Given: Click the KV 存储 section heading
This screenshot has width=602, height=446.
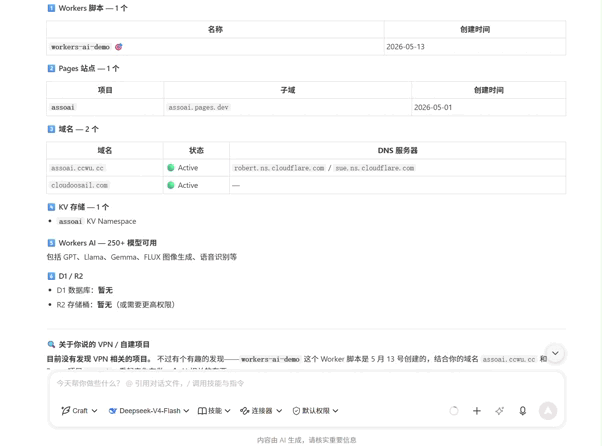Looking at the screenshot, I should (x=78, y=207).
